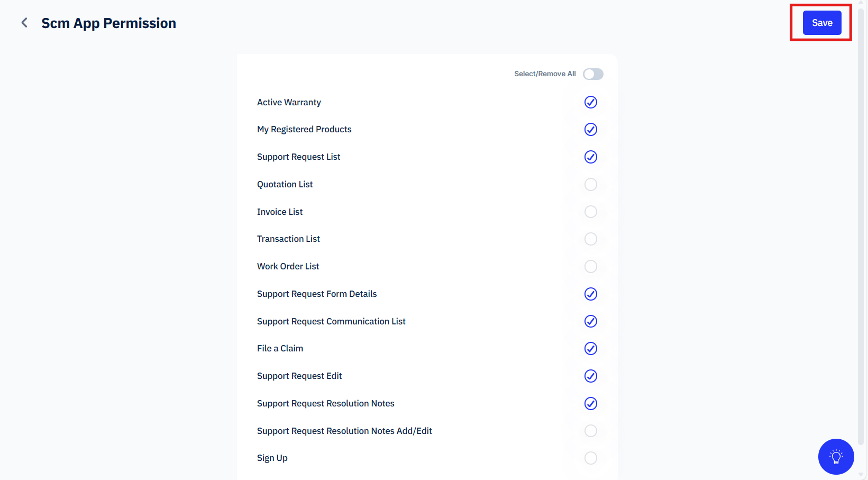Screen dimensions: 868x480
Task: Check the Sign Up permission circle
Action: click(591, 458)
